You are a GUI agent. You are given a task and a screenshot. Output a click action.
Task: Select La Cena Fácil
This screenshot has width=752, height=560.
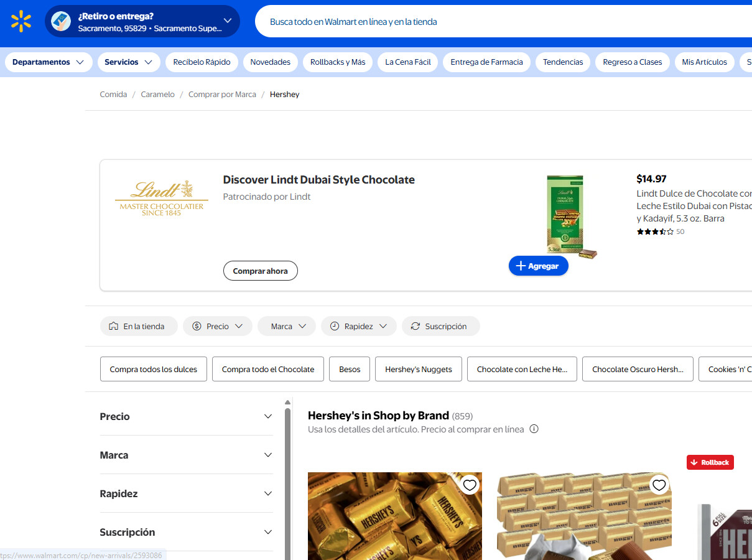point(408,62)
